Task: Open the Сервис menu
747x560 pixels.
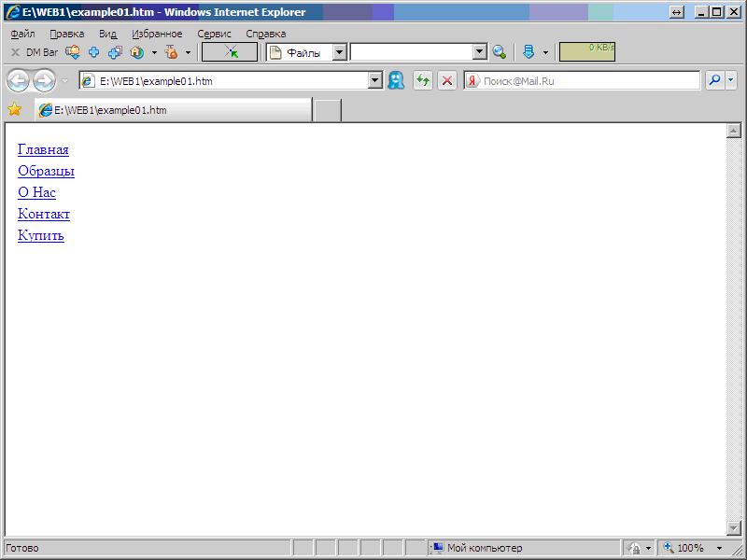Action: [x=214, y=34]
